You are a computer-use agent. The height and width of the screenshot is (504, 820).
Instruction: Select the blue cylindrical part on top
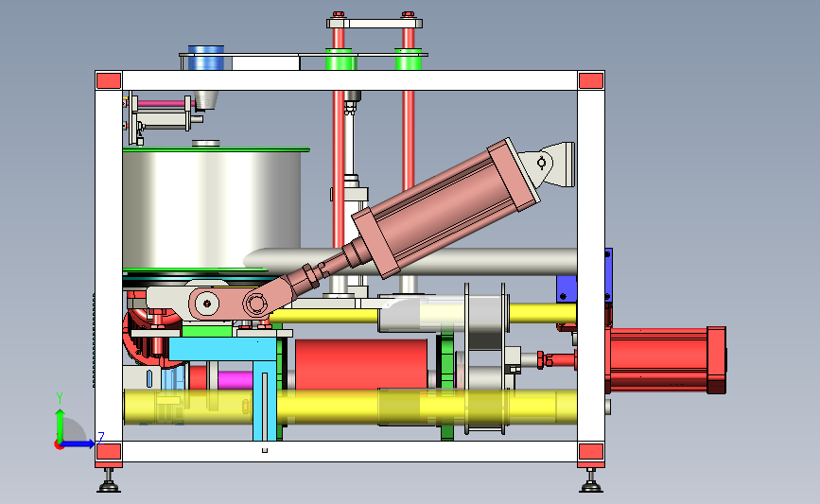tap(206, 58)
